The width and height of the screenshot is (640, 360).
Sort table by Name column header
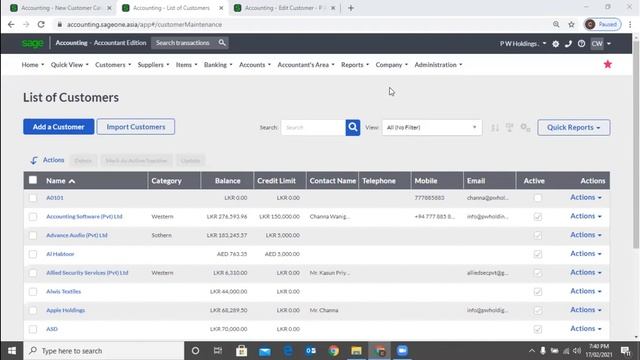[x=60, y=181]
